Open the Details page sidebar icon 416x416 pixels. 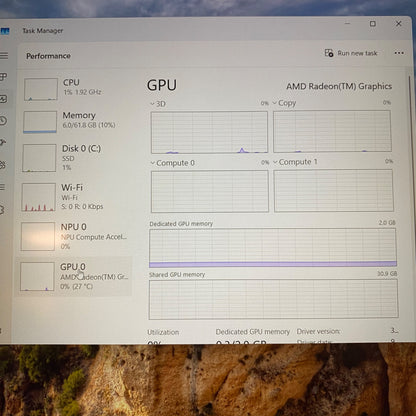pos(3,187)
